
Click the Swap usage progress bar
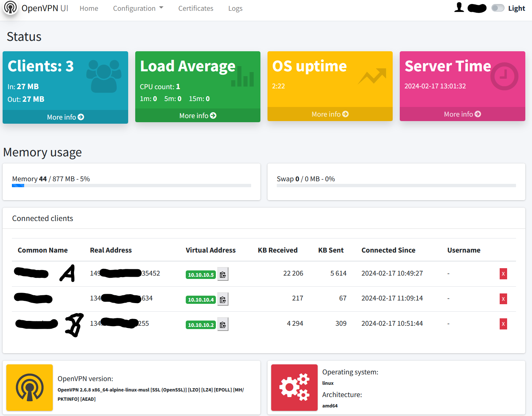[396, 186]
